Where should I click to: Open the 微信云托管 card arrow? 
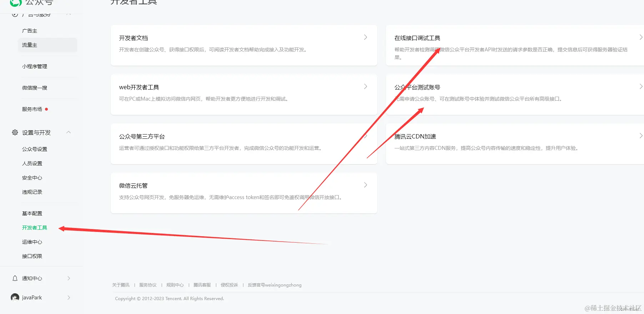point(366,185)
